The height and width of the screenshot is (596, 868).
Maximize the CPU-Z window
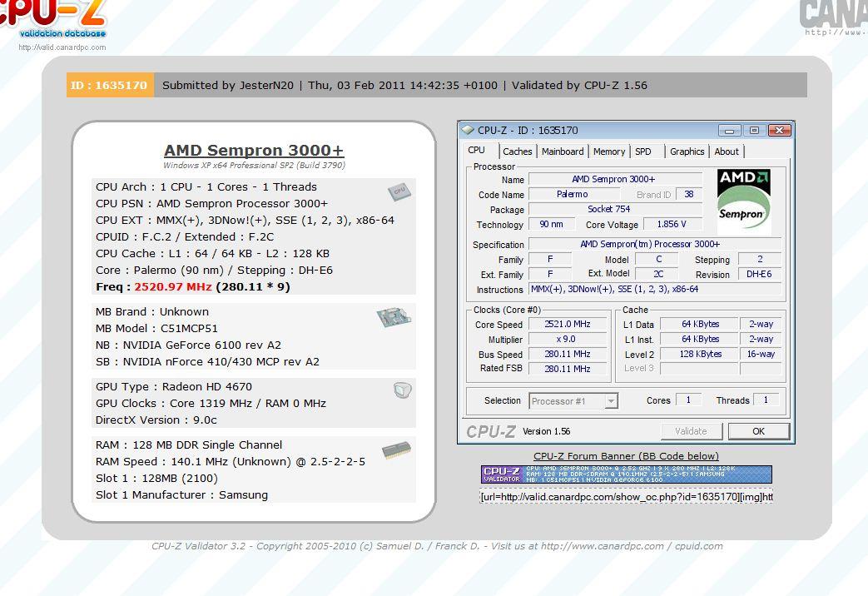(754, 131)
